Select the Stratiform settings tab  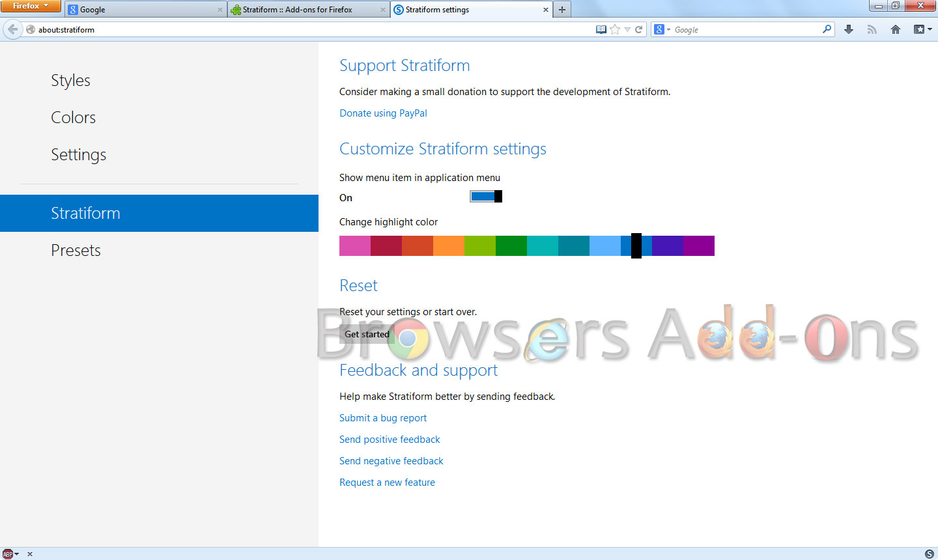[x=471, y=10]
